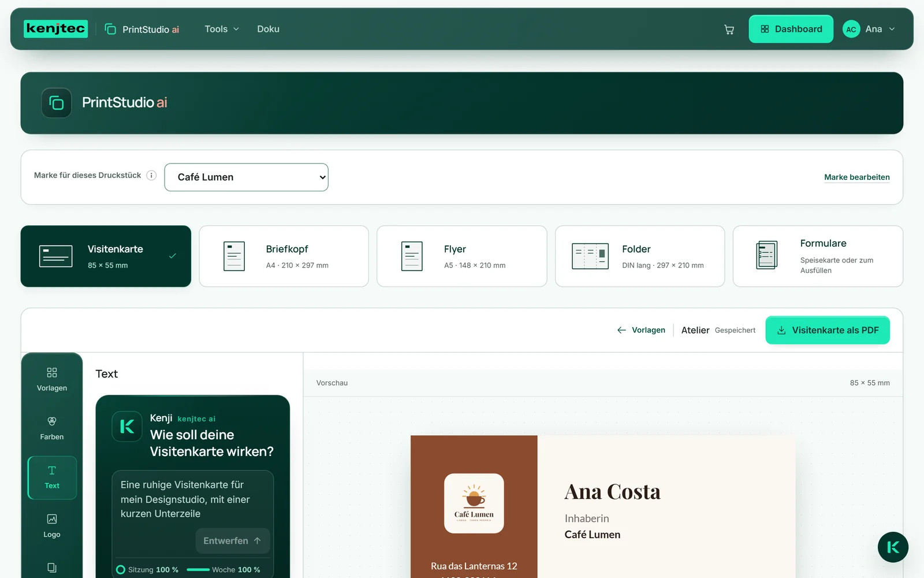Click the Entwerfen button
Image resolution: width=924 pixels, height=578 pixels.
tap(233, 541)
